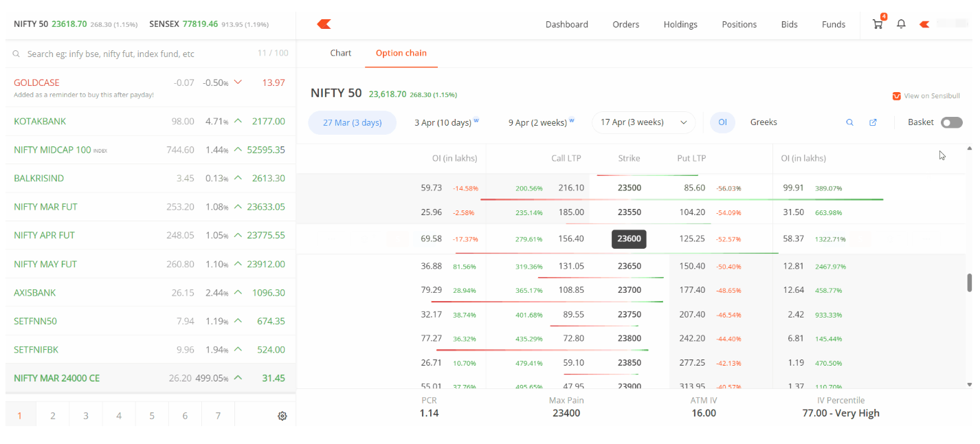Click the option chain scrollbar thumb
The height and width of the screenshot is (444, 980).
[x=970, y=282]
